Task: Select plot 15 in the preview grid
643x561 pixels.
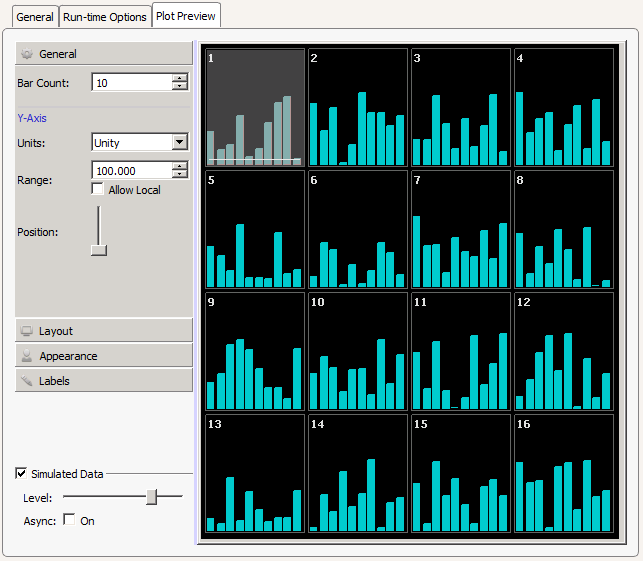Action: pyautogui.click(x=461, y=473)
